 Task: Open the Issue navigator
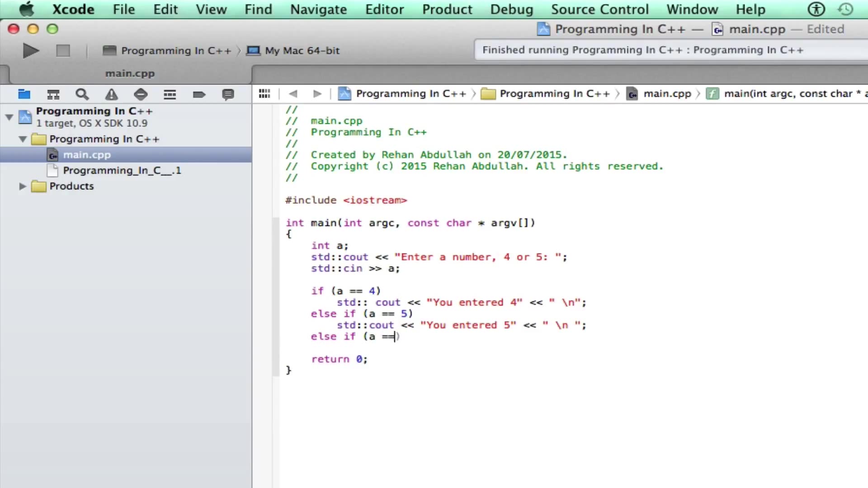tap(111, 94)
